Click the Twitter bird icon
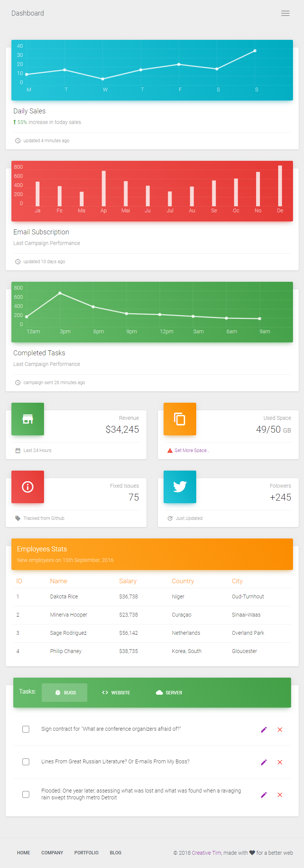The image size is (304, 868). 180,487
